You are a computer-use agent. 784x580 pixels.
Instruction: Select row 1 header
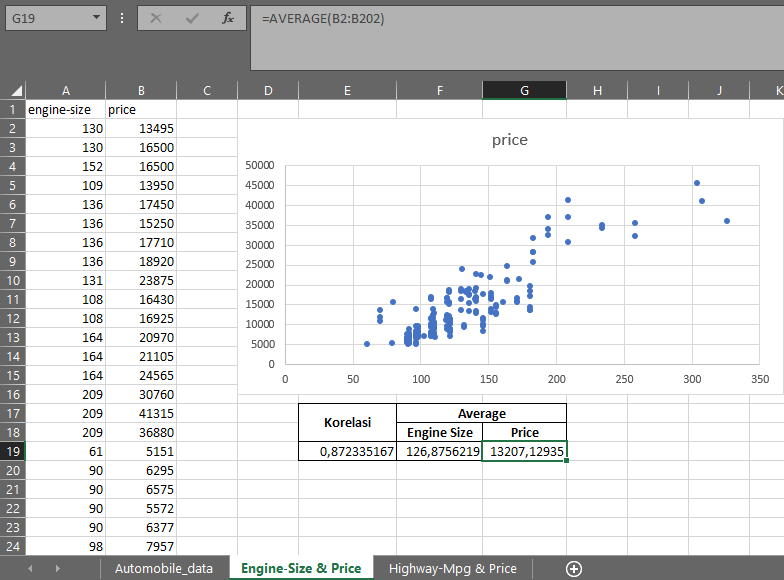[12, 110]
